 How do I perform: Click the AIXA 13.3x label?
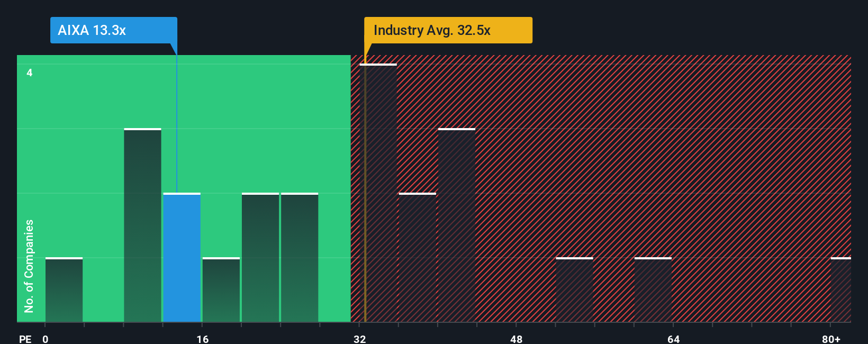(x=113, y=30)
